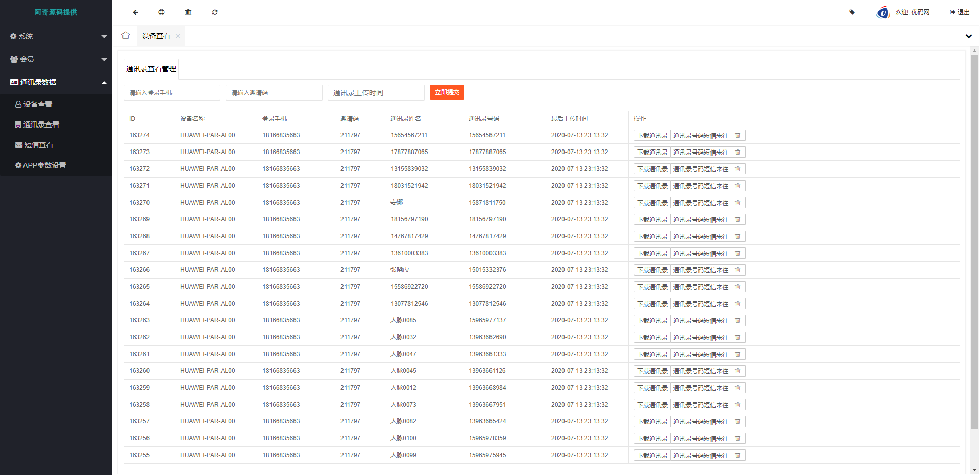
Task: Select the 设备查看 sidebar item
Action: click(x=37, y=104)
